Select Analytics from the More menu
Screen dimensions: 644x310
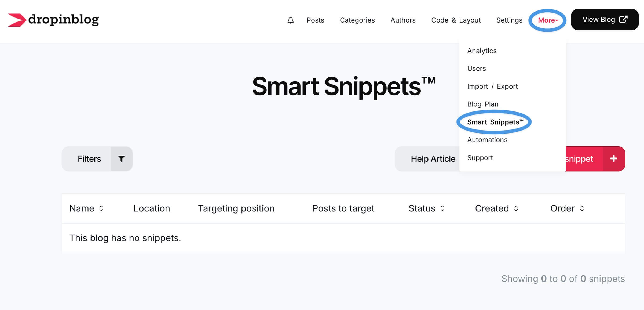(482, 51)
